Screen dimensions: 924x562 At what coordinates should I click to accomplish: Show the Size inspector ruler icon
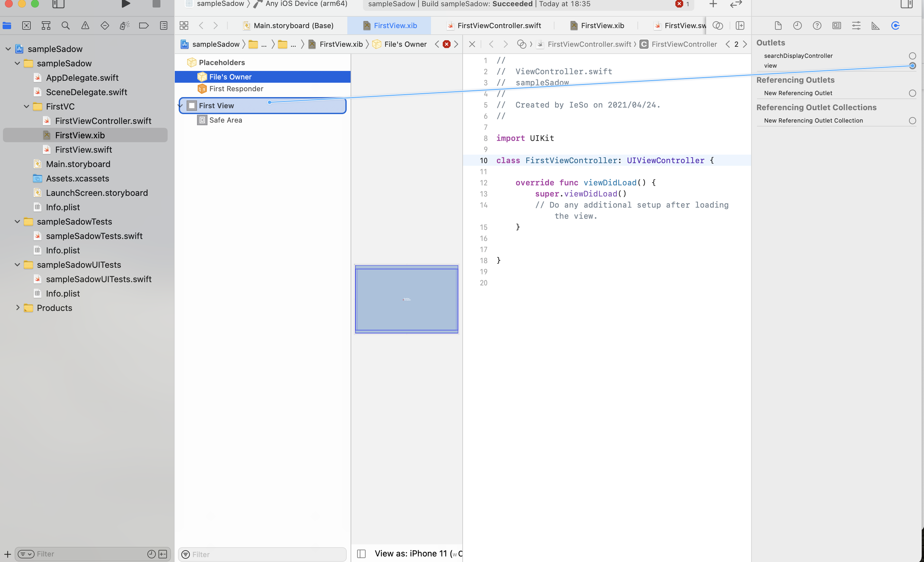pyautogui.click(x=876, y=26)
